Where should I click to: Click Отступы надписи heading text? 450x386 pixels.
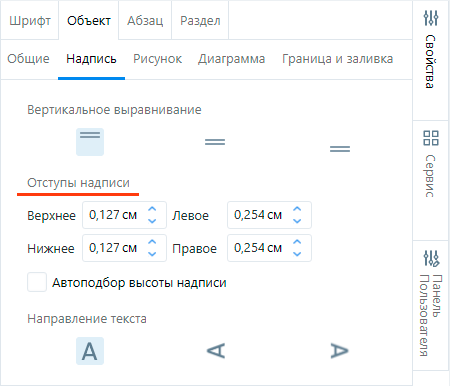(x=78, y=183)
